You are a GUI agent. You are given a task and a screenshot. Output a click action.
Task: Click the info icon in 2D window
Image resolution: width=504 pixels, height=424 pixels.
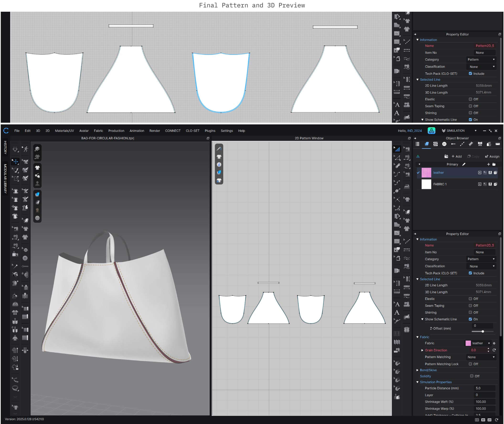219,165
